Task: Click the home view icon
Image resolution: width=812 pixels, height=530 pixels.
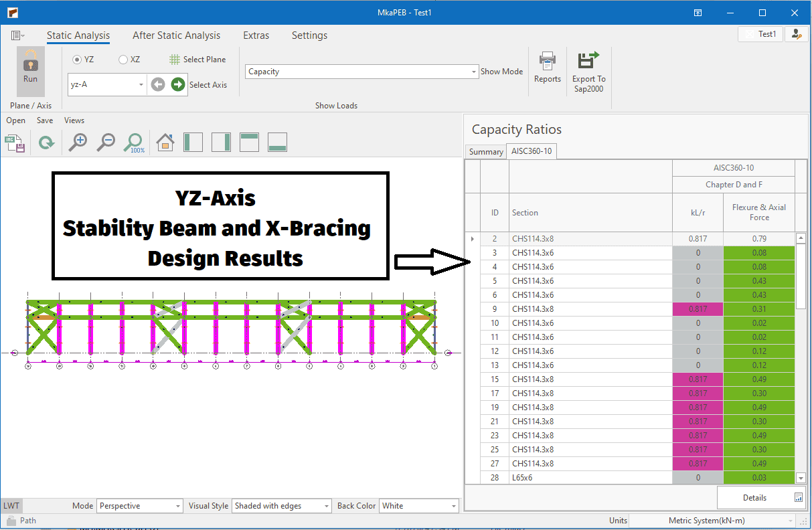Action: pyautogui.click(x=165, y=142)
